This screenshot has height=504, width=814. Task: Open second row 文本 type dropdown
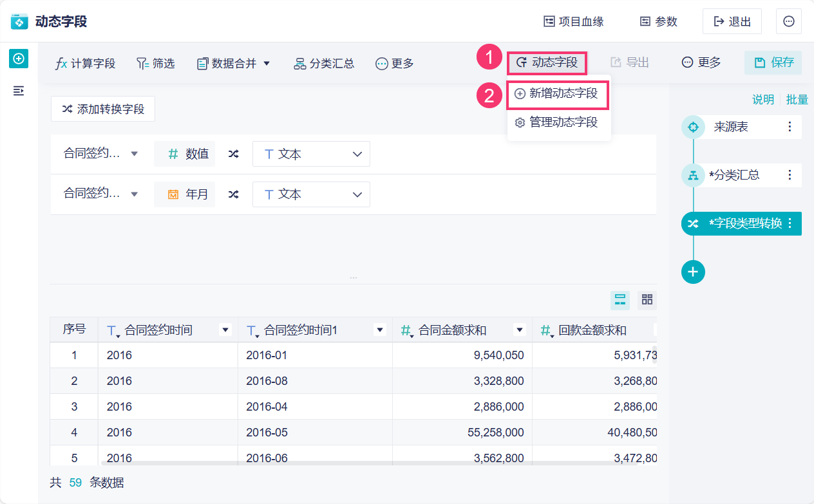[311, 194]
